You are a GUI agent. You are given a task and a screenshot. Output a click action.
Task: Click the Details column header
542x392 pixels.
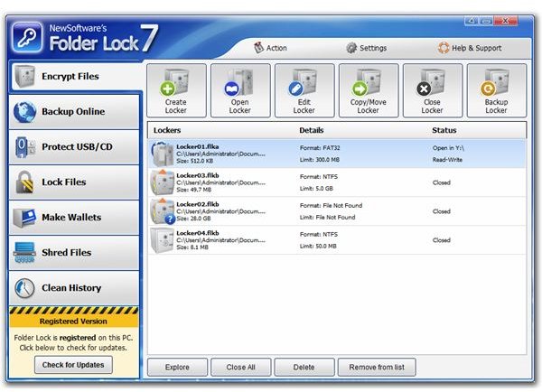(312, 130)
